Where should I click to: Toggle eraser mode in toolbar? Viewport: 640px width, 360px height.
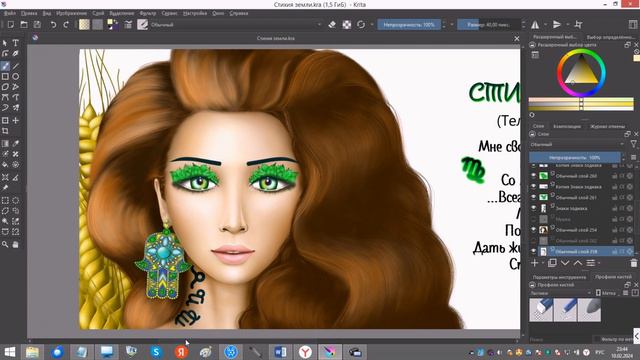coord(332,24)
